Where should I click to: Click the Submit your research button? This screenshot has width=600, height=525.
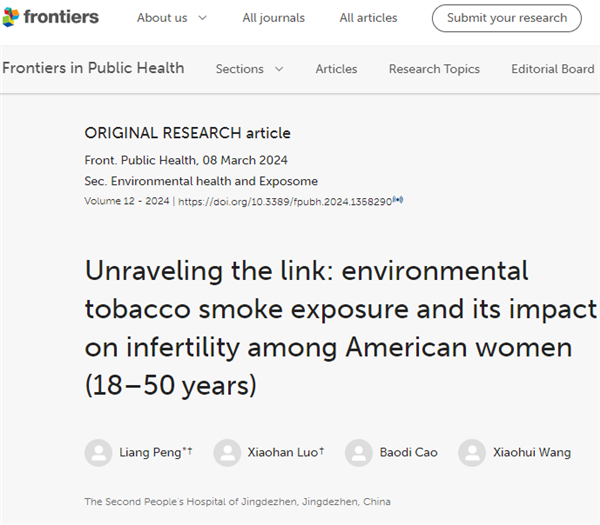(507, 18)
